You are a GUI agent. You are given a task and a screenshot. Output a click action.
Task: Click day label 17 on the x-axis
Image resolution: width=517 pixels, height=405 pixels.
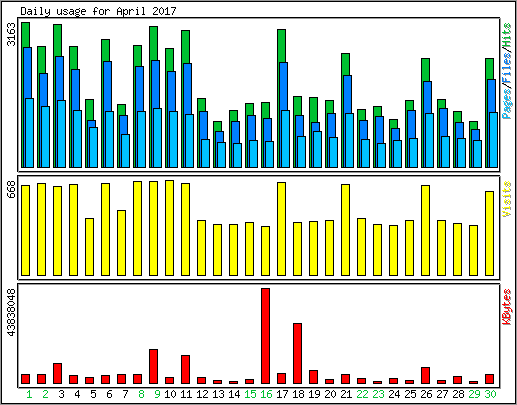(282, 394)
